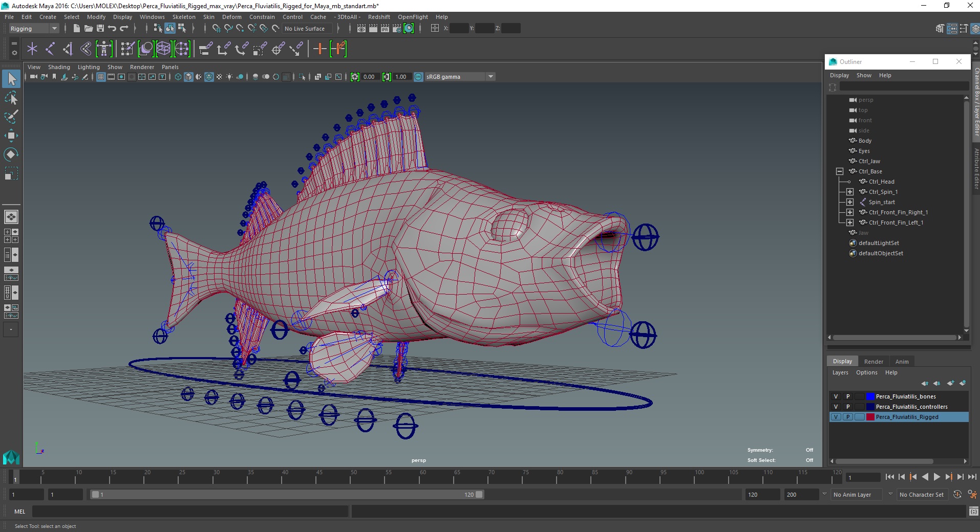Screen dimensions: 980x532
Task: Collapse the Ctrl_Base node in Outliner
Action: pyautogui.click(x=840, y=171)
